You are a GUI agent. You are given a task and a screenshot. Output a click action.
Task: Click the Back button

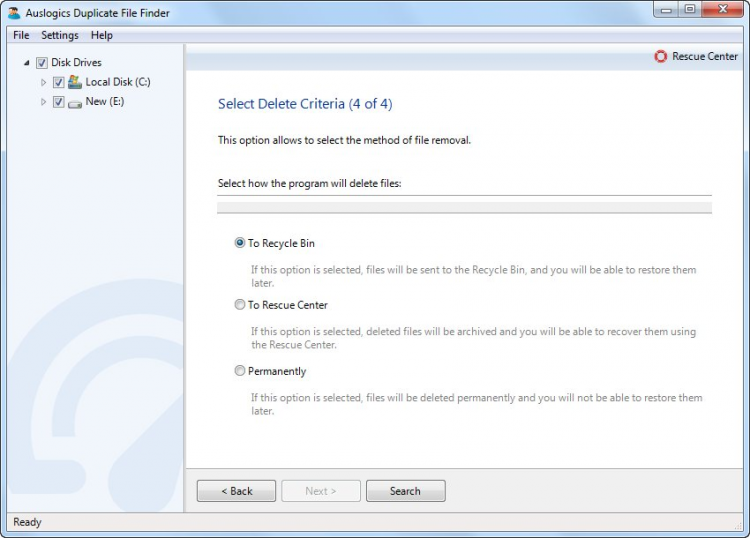click(x=236, y=491)
